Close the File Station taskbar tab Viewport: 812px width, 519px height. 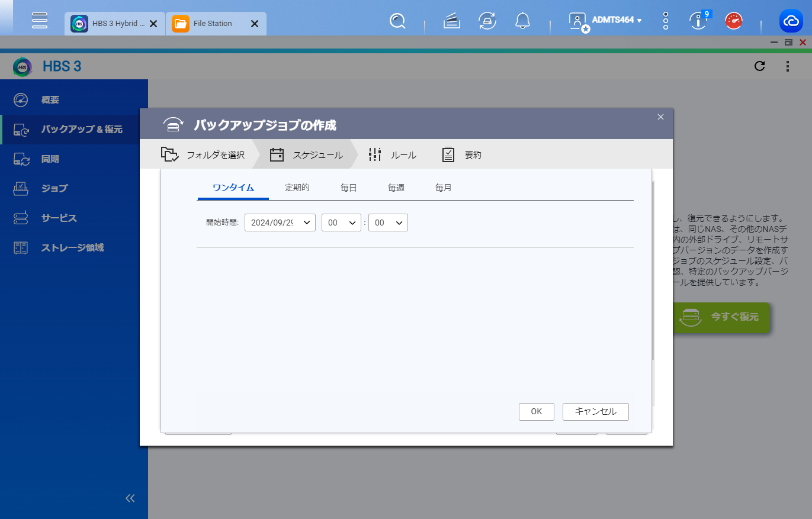click(x=255, y=24)
